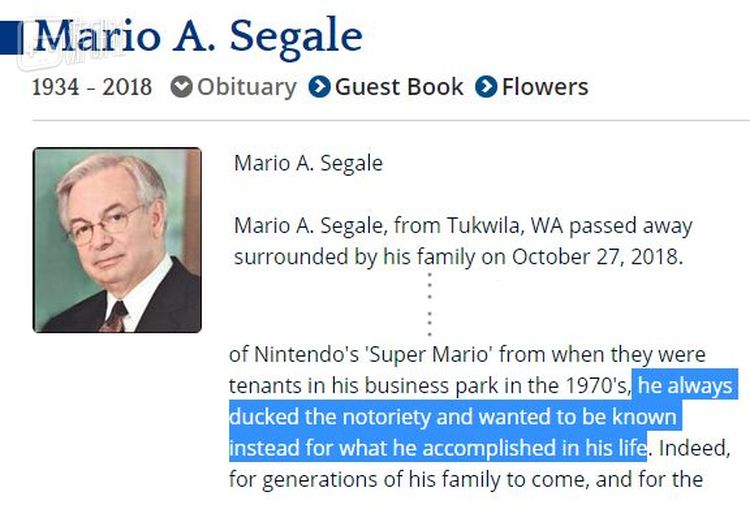Viewport: 750px width, 505px height.
Task: Click the 1934 - 2018 lifespan text
Action: [92, 87]
